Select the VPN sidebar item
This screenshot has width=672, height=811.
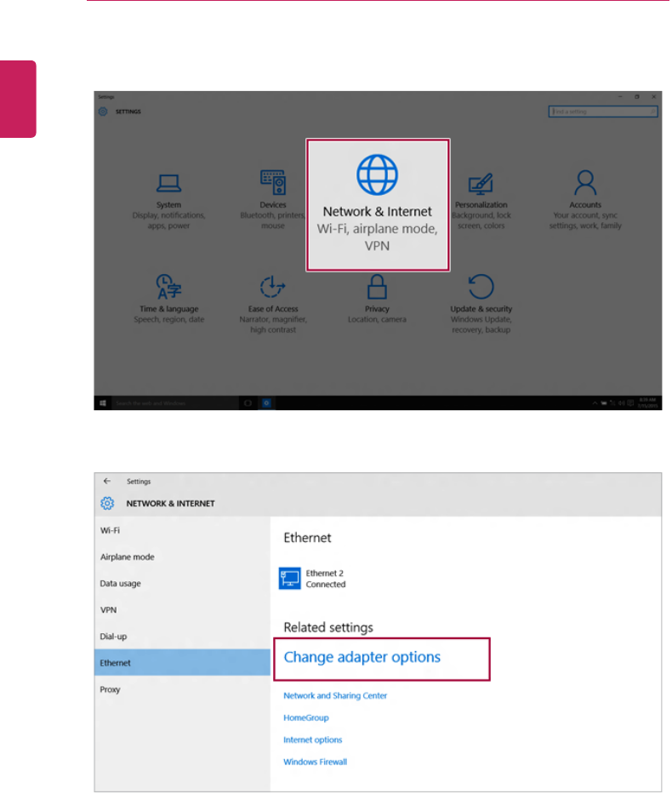(x=182, y=610)
